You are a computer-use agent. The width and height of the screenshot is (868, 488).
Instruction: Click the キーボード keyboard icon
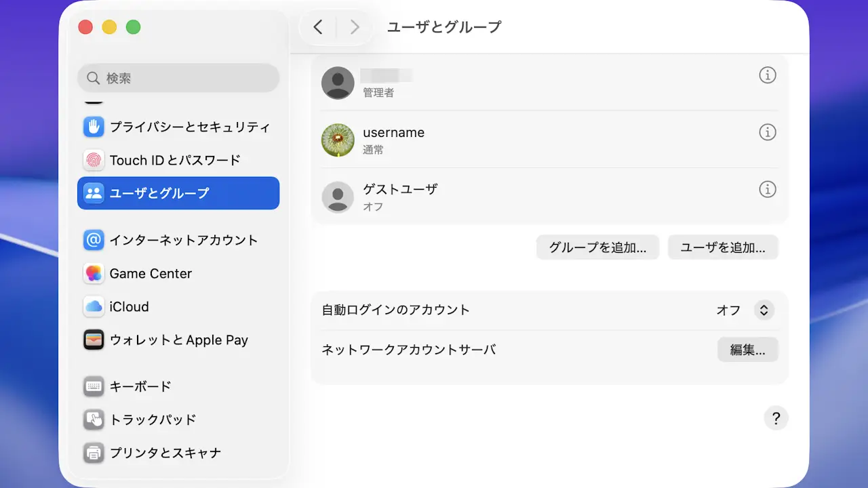click(x=94, y=386)
